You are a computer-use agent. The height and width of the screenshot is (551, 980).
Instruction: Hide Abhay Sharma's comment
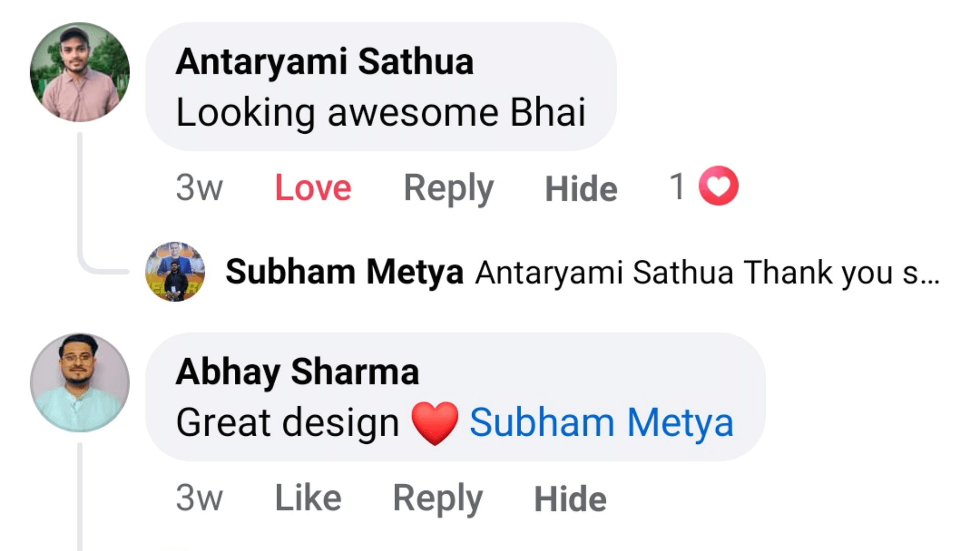[x=570, y=498]
